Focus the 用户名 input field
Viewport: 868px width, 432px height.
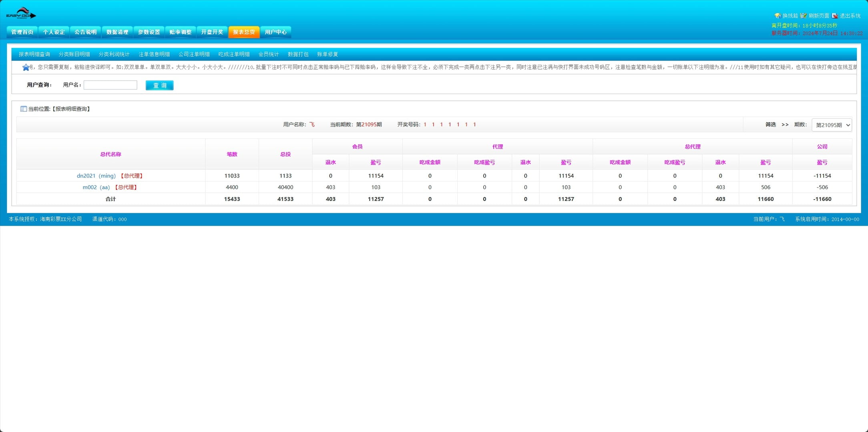coord(110,85)
